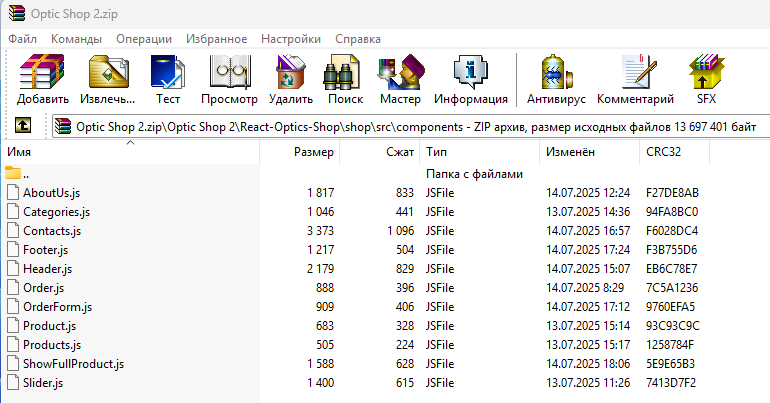Click the Удалить (Delete) toolbar icon

click(291, 79)
